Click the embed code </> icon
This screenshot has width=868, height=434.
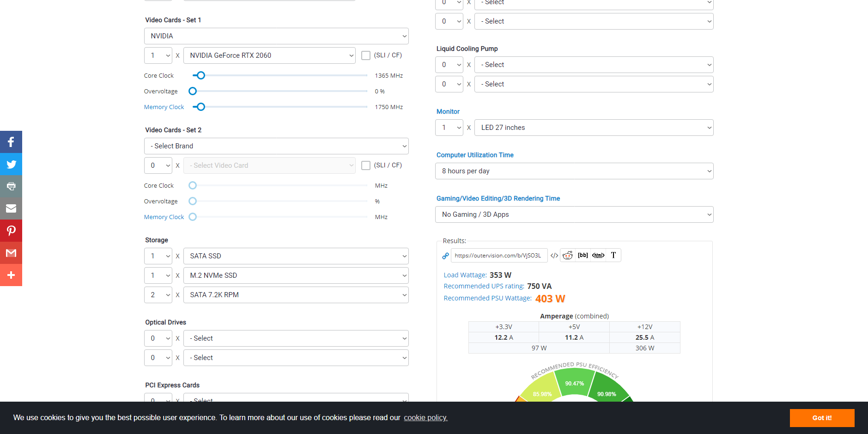point(554,256)
